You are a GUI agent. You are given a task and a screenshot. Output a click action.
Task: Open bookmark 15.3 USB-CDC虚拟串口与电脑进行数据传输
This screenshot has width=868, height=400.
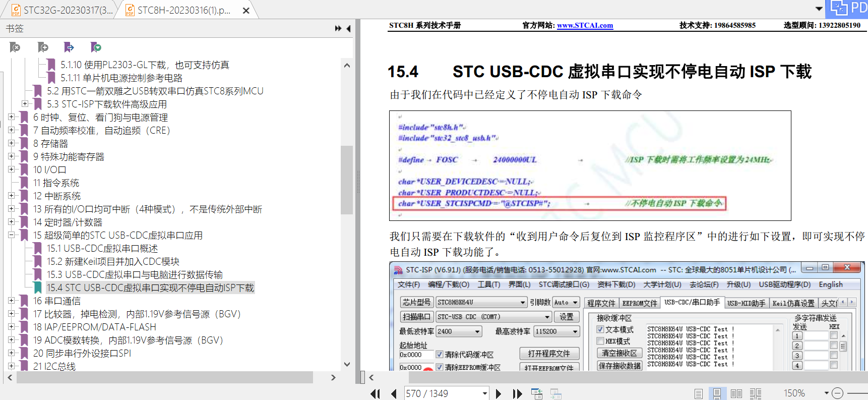point(135,274)
